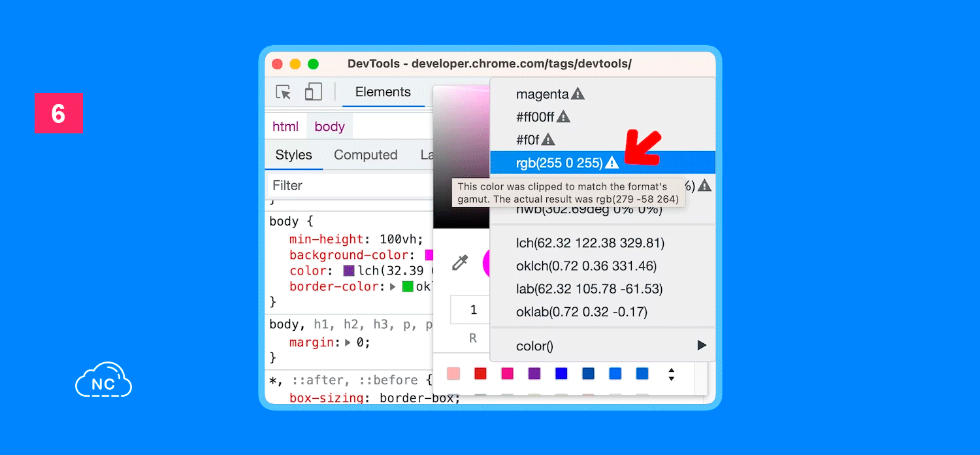Switch to the Computed tab
The image size is (980, 455).
pos(365,155)
